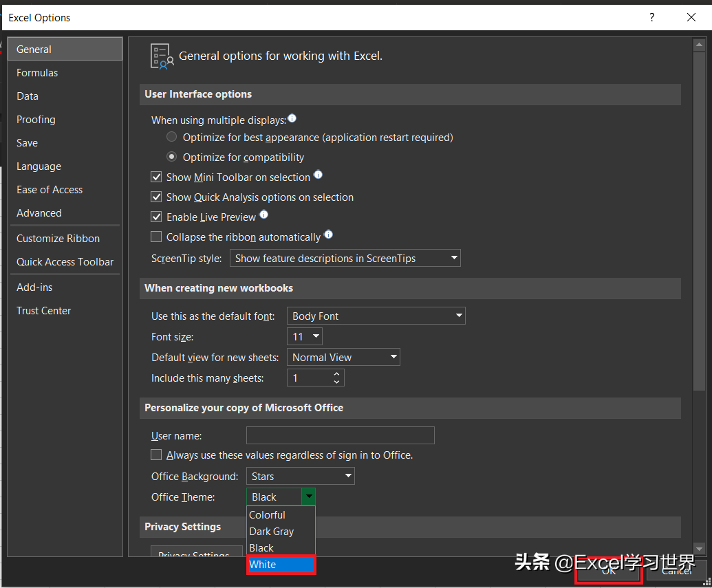Open Default view for new sheets dropdown
This screenshot has height=588, width=712.
[x=343, y=358]
